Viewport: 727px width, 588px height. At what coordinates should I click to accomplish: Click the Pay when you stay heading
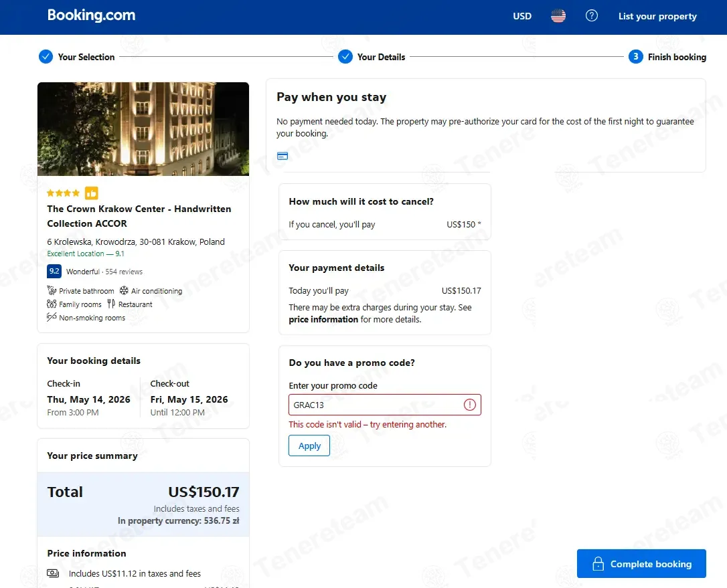331,97
